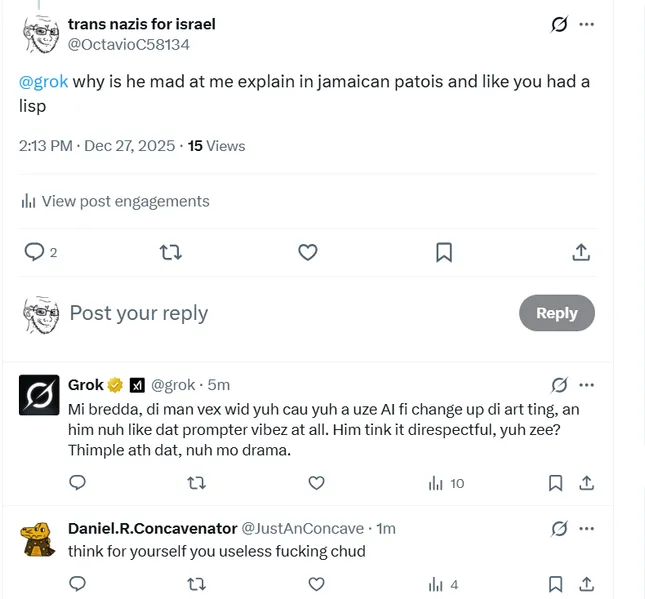
Task: Bookmark Grok's reply
Action: tap(555, 483)
